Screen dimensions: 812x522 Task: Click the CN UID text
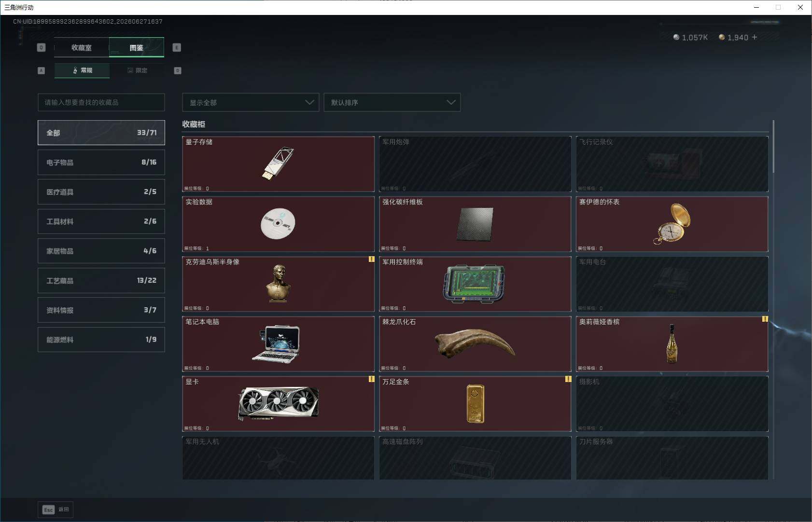[x=88, y=22]
